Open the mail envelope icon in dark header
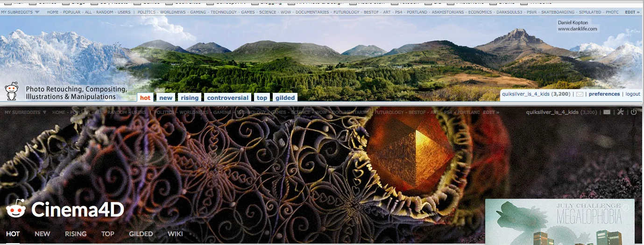The image size is (644, 245). 607,112
